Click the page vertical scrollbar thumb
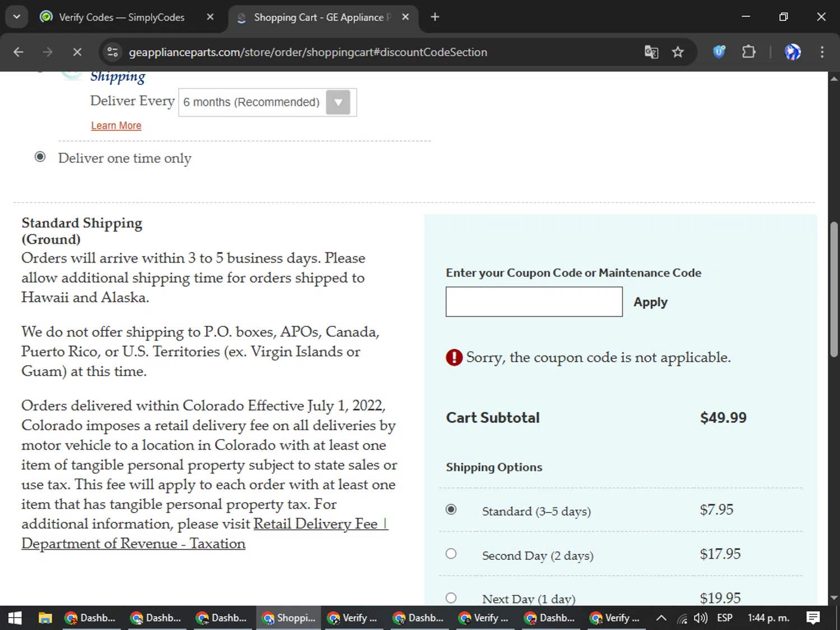840x630 pixels. (834, 288)
